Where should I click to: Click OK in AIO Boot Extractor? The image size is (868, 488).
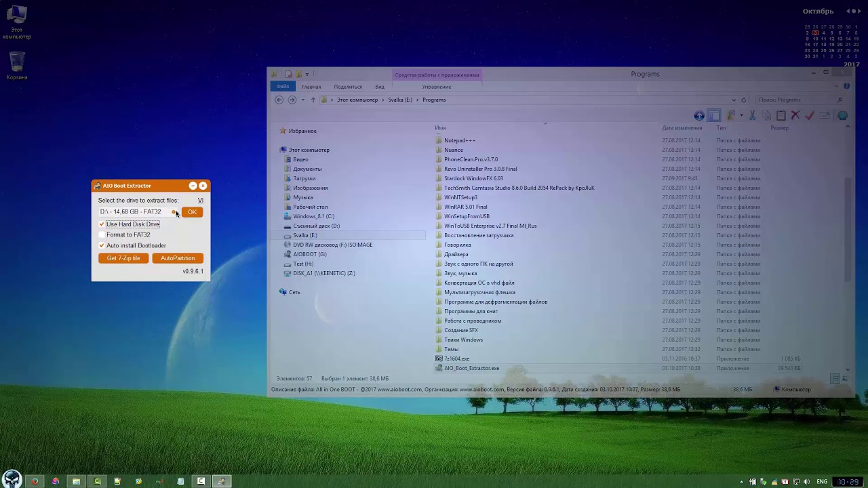(192, 212)
